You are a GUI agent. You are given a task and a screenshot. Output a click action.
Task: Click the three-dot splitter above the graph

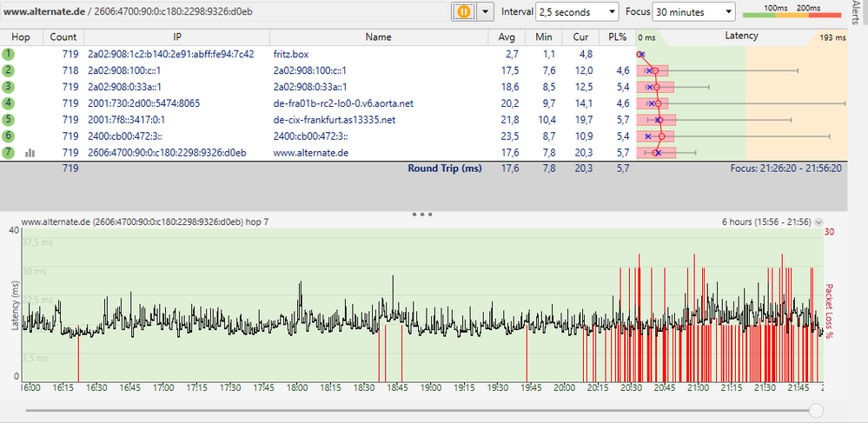[x=422, y=213]
